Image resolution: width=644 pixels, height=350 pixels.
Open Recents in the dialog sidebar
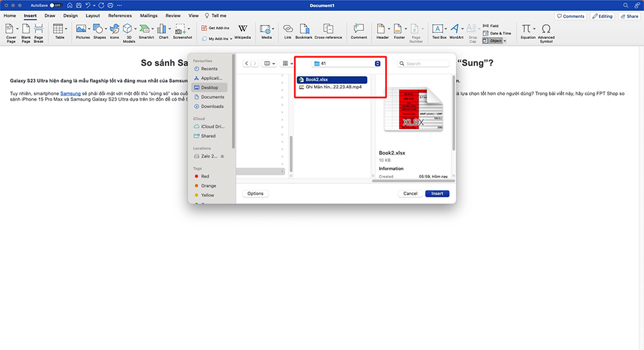coord(209,69)
